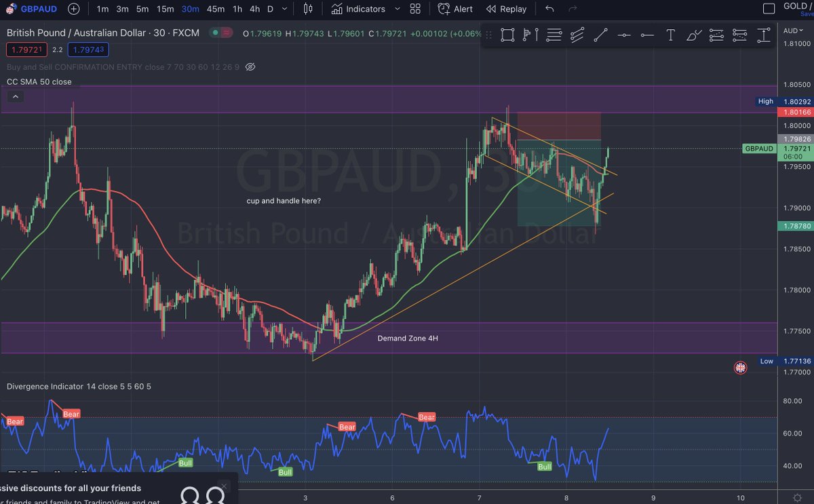Undo the last chart action
Image resolution: width=814 pixels, height=504 pixels.
[x=549, y=9]
